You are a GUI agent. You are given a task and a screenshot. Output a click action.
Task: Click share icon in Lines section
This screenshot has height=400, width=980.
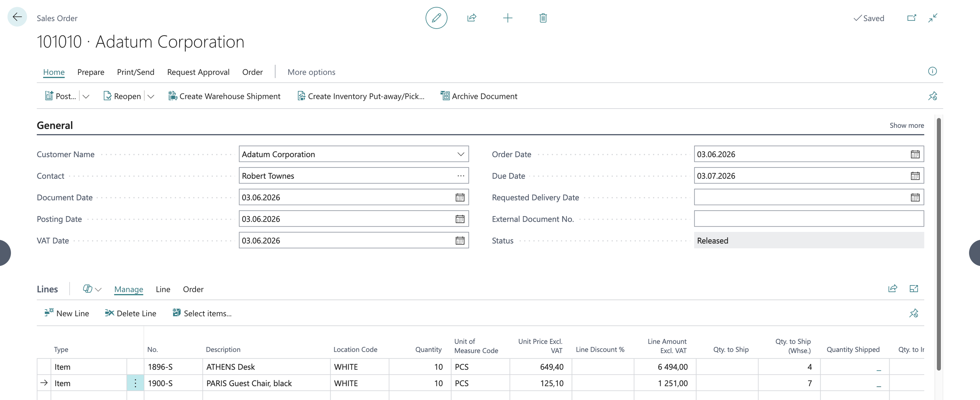(x=893, y=289)
